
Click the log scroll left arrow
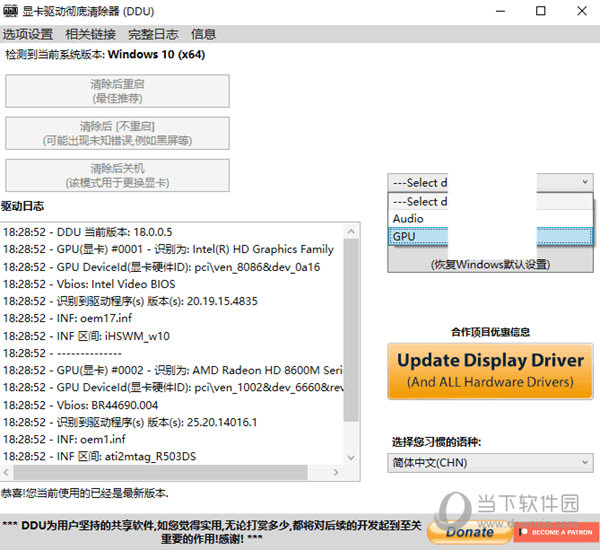point(6,472)
